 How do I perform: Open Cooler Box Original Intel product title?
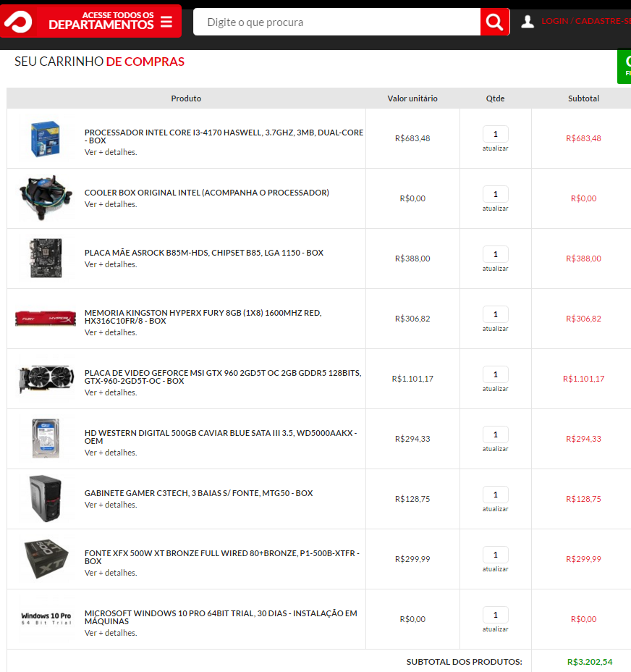tap(206, 193)
